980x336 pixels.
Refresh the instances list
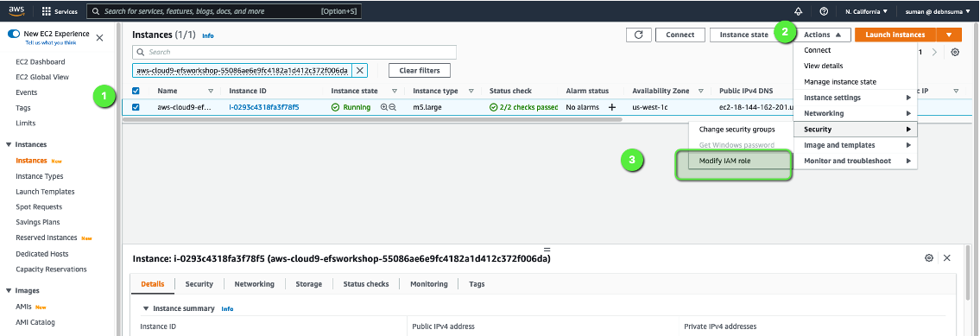click(x=639, y=35)
